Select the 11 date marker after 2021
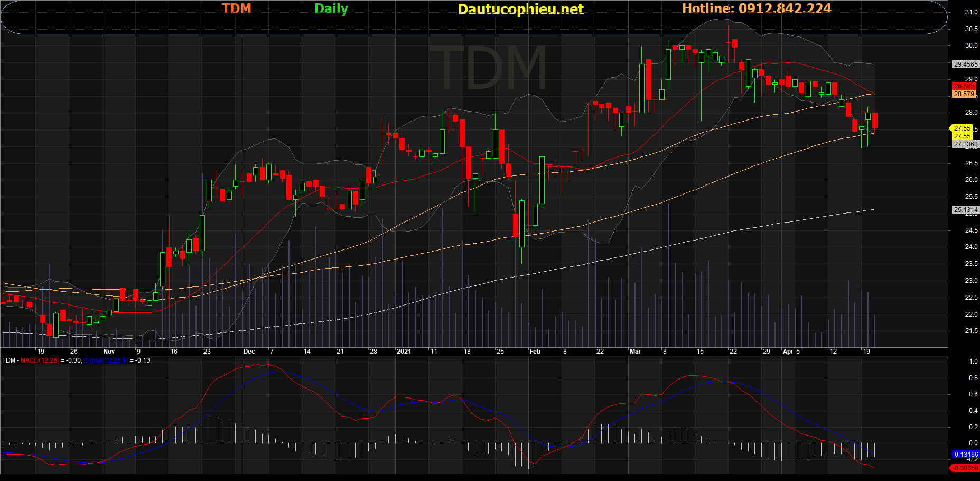980x481 pixels. tap(433, 351)
